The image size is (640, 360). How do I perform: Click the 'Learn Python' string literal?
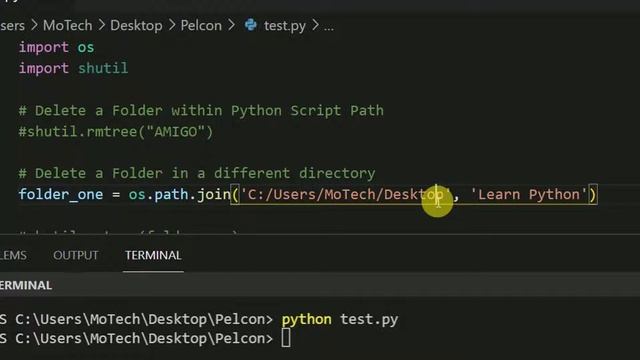[529, 195]
